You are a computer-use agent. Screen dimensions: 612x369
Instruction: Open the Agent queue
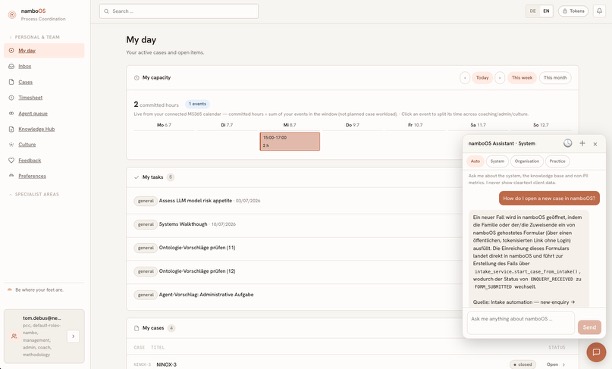tap(33, 113)
